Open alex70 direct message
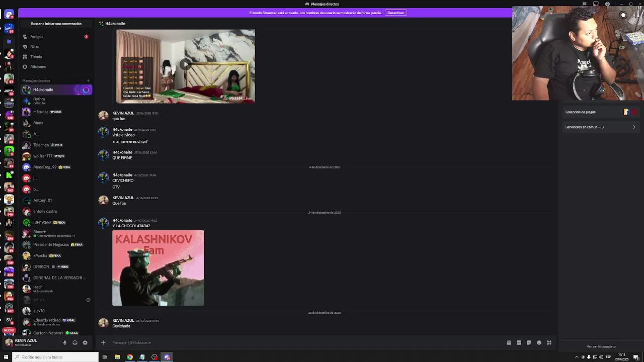Screen dimensions: 644x362 click(x=56, y=311)
